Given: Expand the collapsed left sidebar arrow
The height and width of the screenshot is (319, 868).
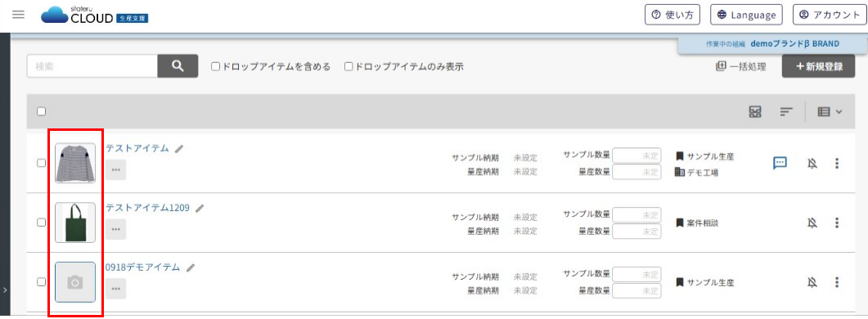Looking at the screenshot, I should (x=5, y=290).
